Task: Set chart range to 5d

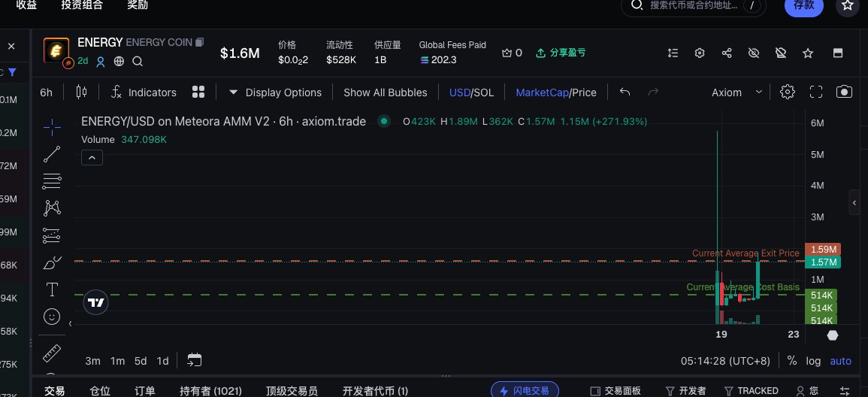Action: [141, 361]
